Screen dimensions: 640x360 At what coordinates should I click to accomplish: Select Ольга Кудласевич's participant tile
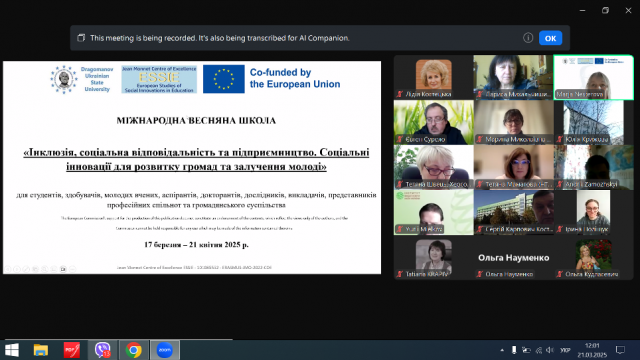[x=593, y=259]
